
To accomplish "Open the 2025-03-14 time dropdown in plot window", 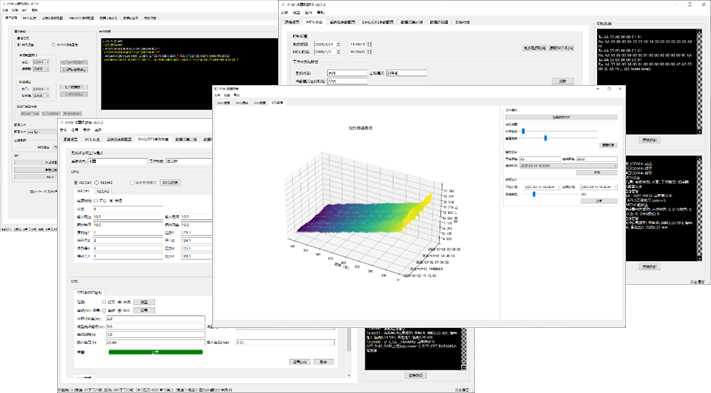I will (x=568, y=166).
